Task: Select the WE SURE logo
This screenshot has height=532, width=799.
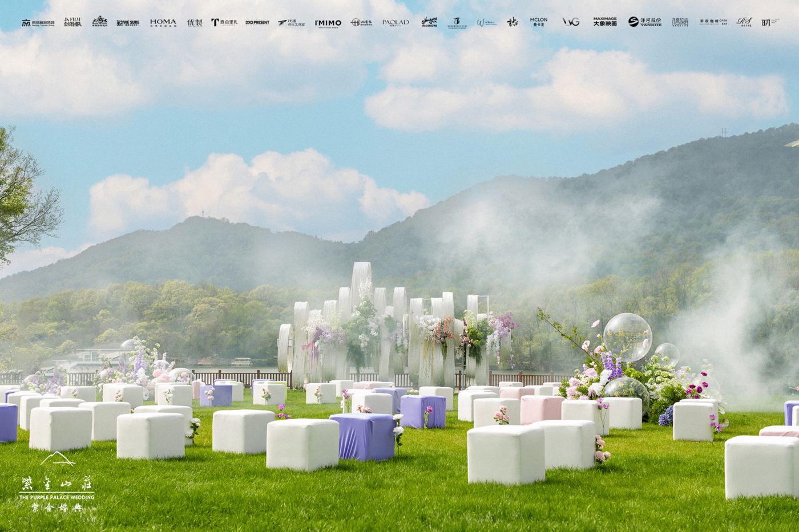Action: point(128,23)
